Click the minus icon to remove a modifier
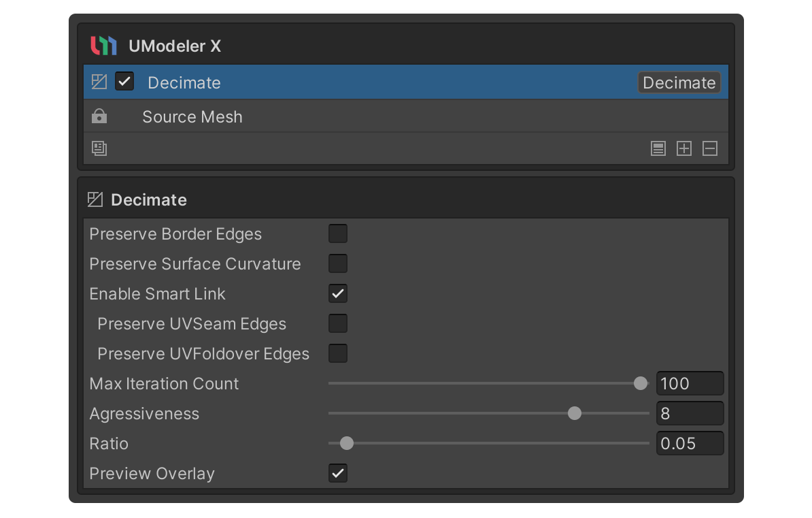Screen dimensions: 812x518 (x=710, y=149)
